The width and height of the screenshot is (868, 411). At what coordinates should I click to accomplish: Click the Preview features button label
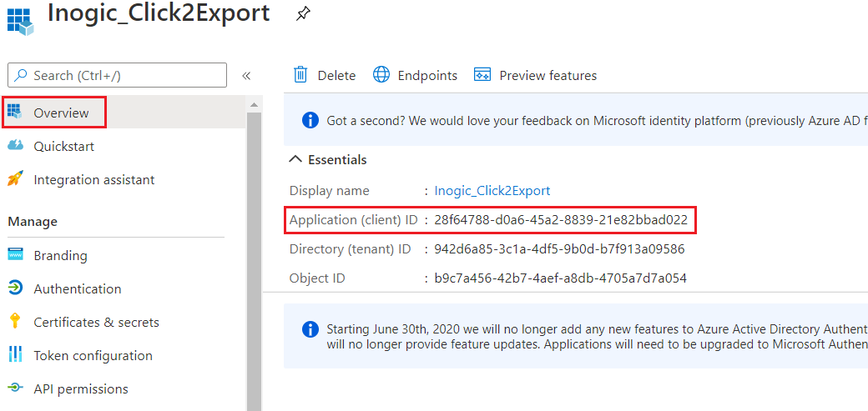coord(548,75)
